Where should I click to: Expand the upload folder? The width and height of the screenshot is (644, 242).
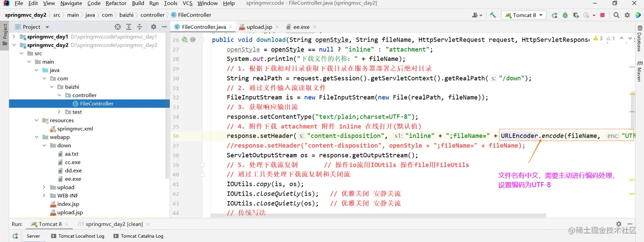click(44, 187)
